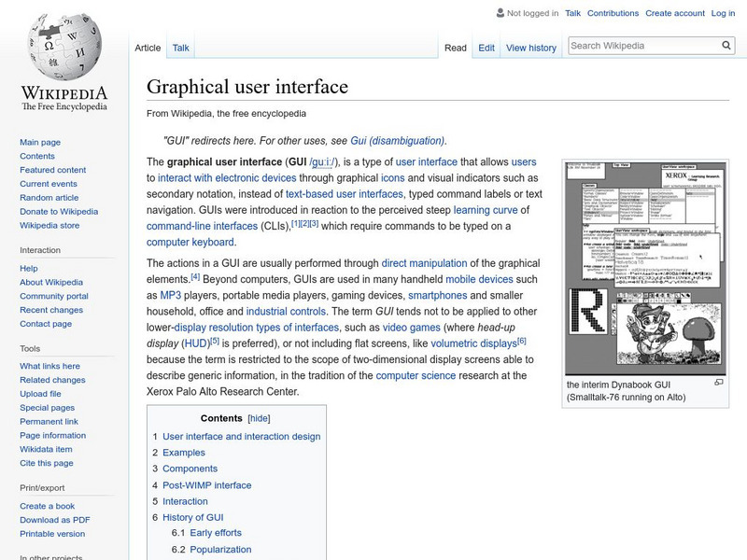This screenshot has width=747, height=560.
Task: Open the Dynabook GUI thumbnail image
Action: coord(645,268)
